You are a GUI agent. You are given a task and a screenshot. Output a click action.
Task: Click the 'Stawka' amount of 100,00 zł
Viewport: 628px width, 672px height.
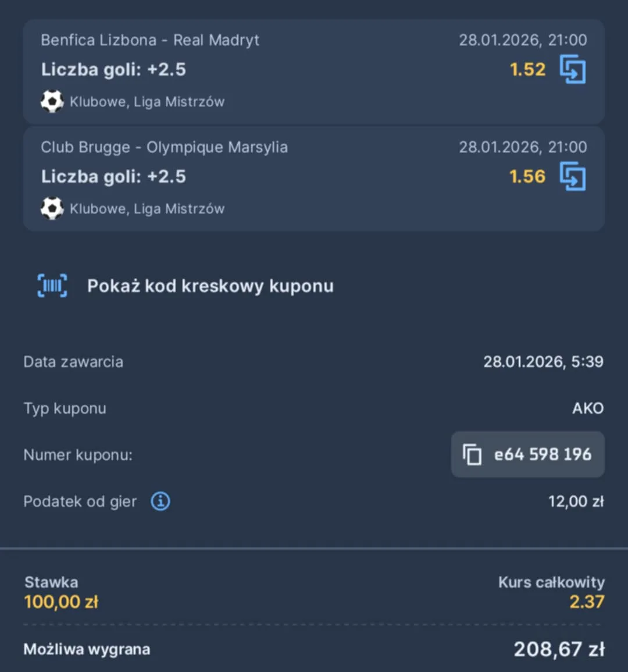pyautogui.click(x=60, y=602)
